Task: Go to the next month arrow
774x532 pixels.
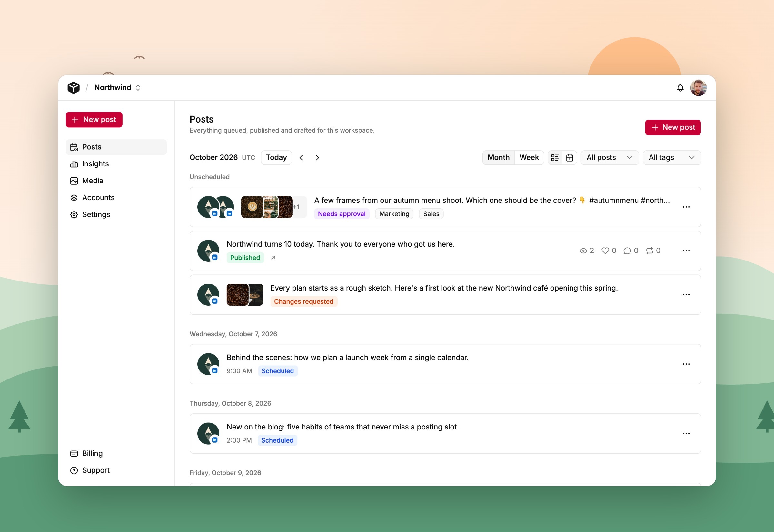Action: [317, 158]
